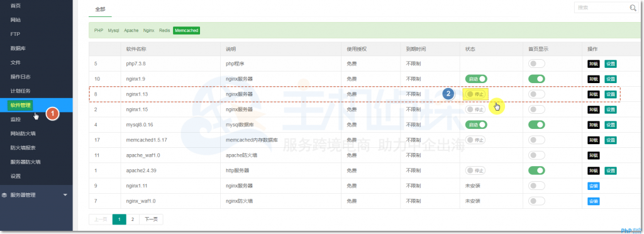Open 设置 for nginx1.13
Viewport: 644px width, 234px height.
coord(611,94)
